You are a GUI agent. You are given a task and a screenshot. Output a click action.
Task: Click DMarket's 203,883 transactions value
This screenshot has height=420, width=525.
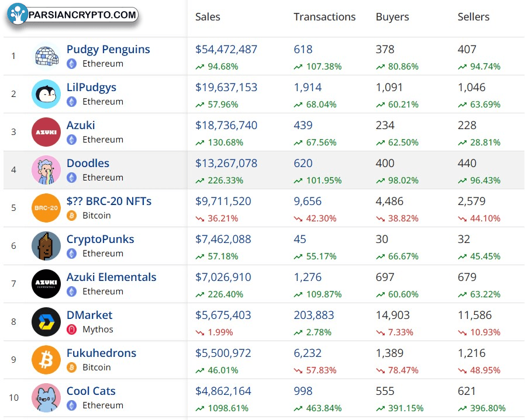pos(314,315)
